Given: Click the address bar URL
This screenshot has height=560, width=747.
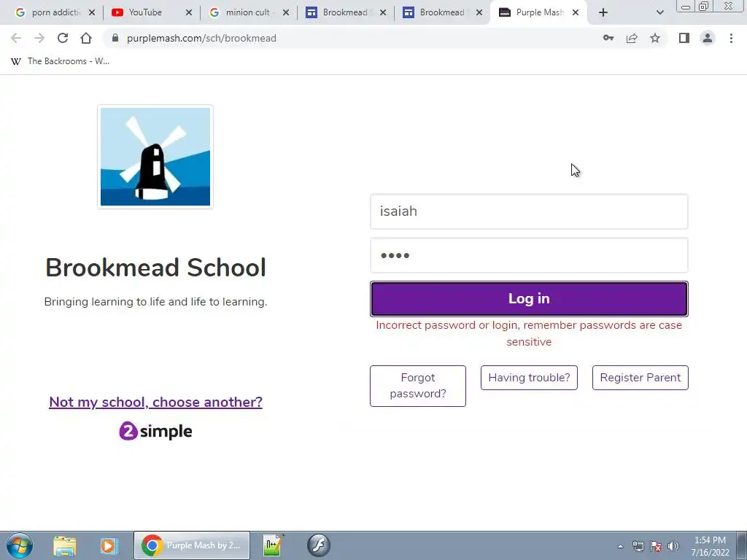Looking at the screenshot, I should pyautogui.click(x=201, y=38).
